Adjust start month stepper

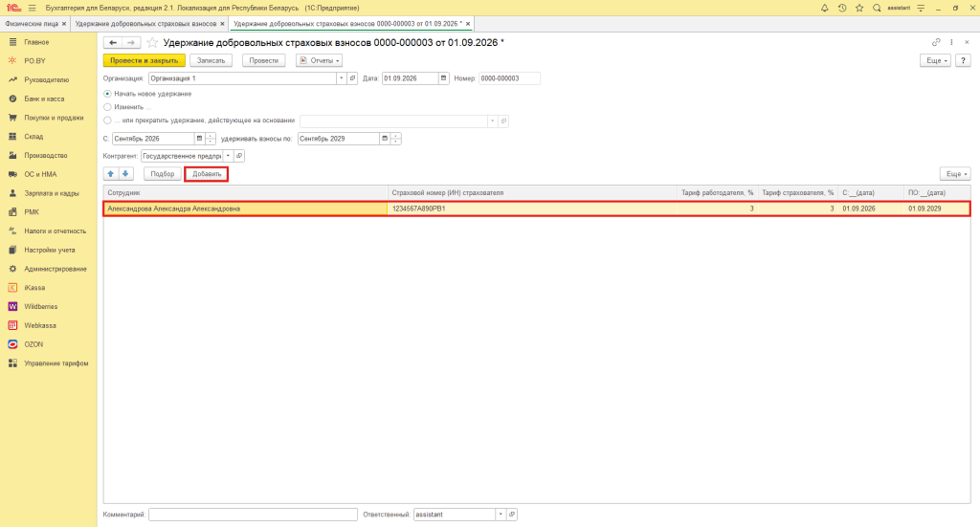point(211,139)
